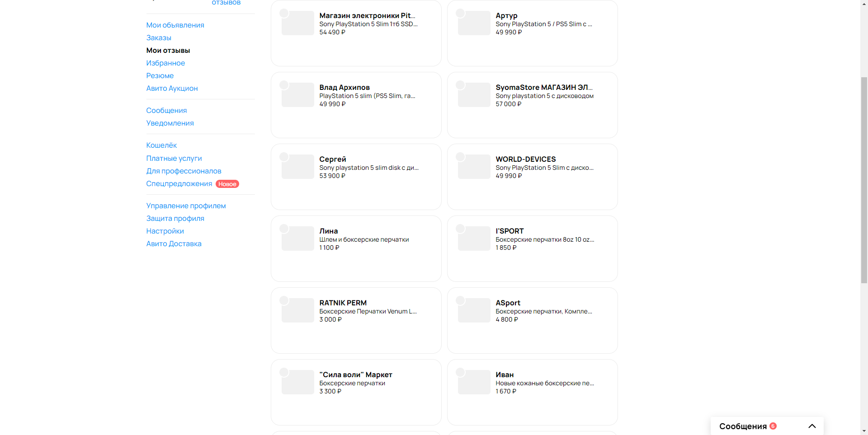Click title Боксерские перчатки 8oz 10 oz...
The image size is (868, 435).
545,239
